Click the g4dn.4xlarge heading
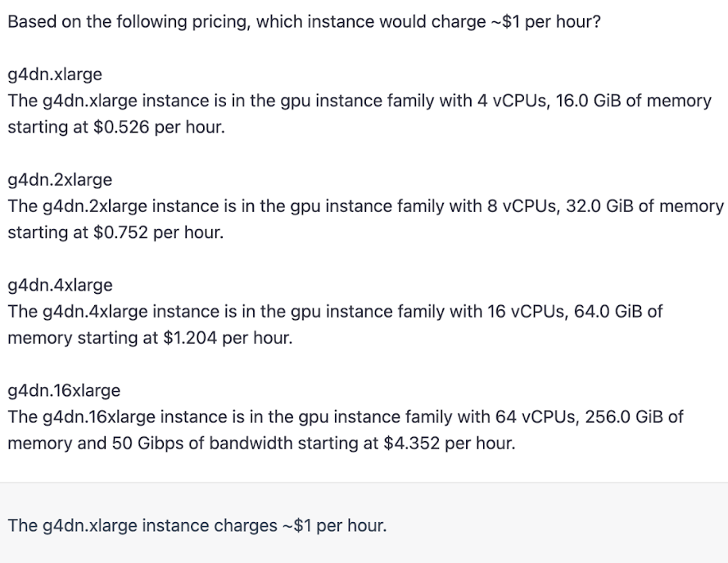 coord(60,285)
